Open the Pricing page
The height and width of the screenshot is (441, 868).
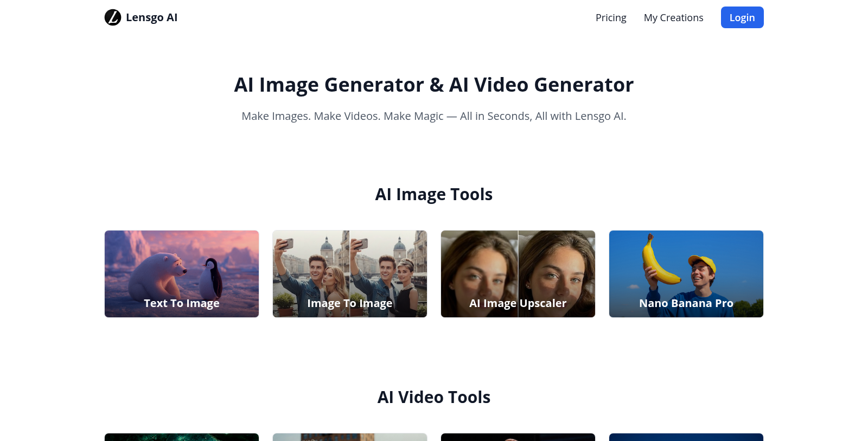611,18
